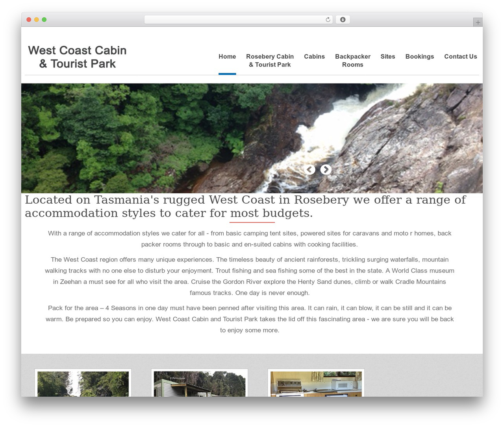The width and height of the screenshot is (504, 427).
Task: Open the browser downloads button
Action: pos(343,20)
